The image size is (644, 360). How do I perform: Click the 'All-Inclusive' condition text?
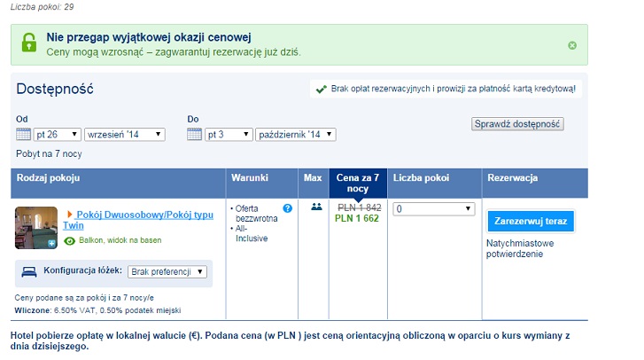[252, 233]
